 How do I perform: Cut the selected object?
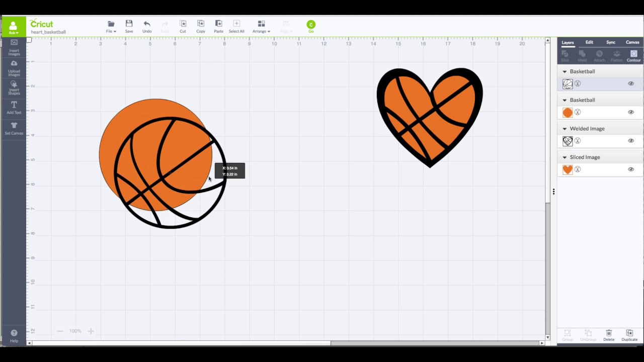183,27
